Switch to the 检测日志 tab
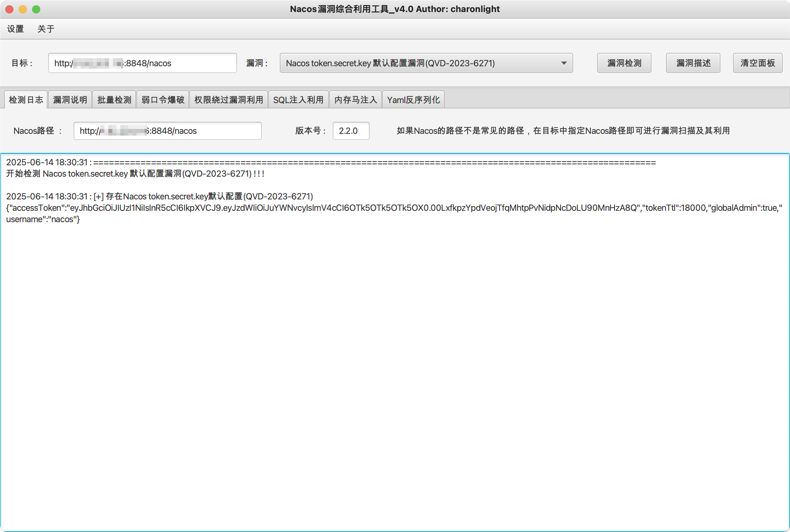Screen dimensions: 790x532 pyautogui.click(x=26, y=100)
